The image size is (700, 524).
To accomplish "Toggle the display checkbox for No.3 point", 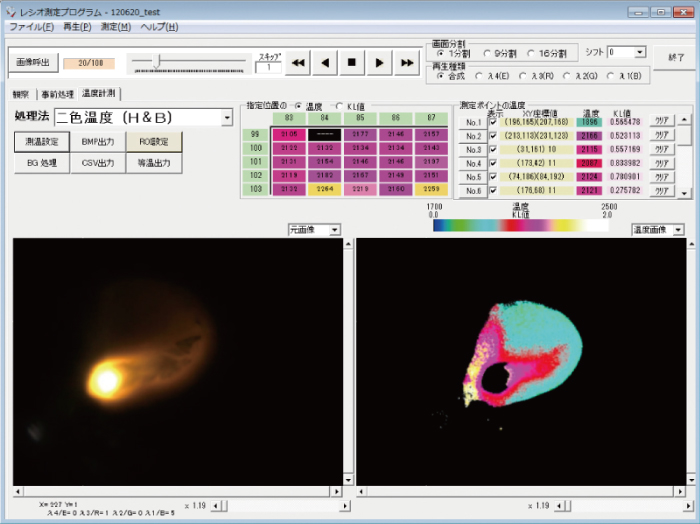I will [493, 149].
